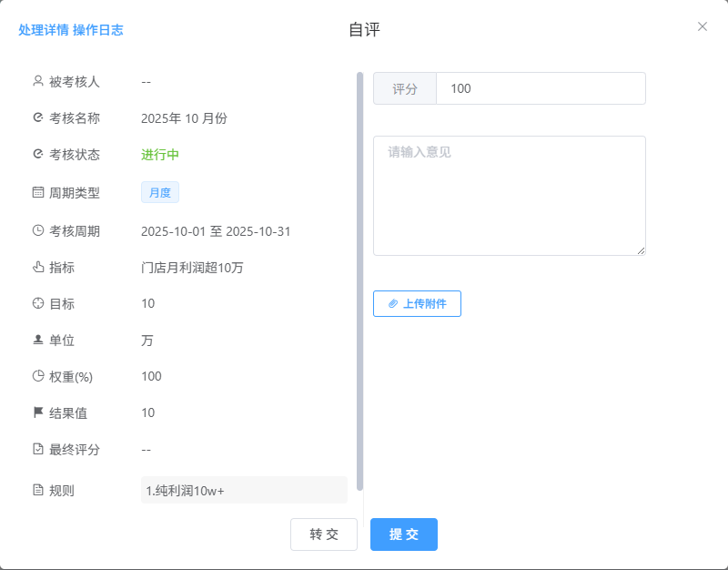This screenshot has width=728, height=570.
Task: Submit the self-evaluation with 提交
Action: (x=403, y=534)
